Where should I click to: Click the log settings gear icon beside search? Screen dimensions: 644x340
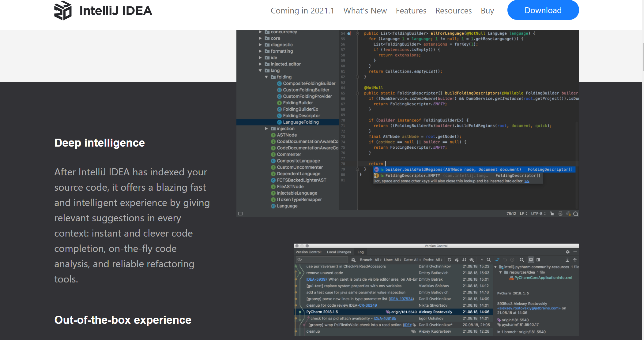[353, 260]
